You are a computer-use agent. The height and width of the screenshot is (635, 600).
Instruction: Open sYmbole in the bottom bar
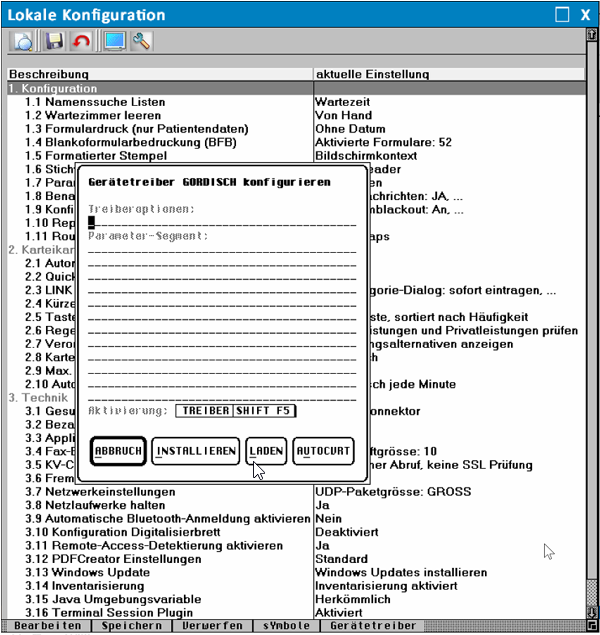coord(286,626)
